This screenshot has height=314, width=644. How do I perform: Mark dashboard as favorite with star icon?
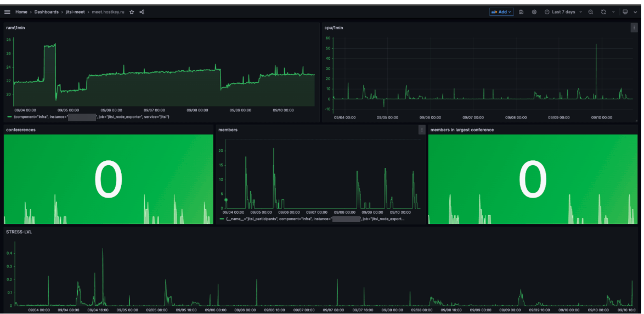(132, 12)
